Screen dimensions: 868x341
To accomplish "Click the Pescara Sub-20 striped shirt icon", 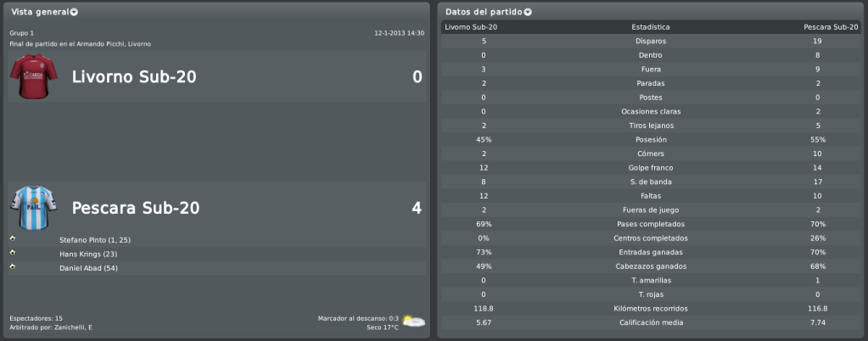I will 33,207.
